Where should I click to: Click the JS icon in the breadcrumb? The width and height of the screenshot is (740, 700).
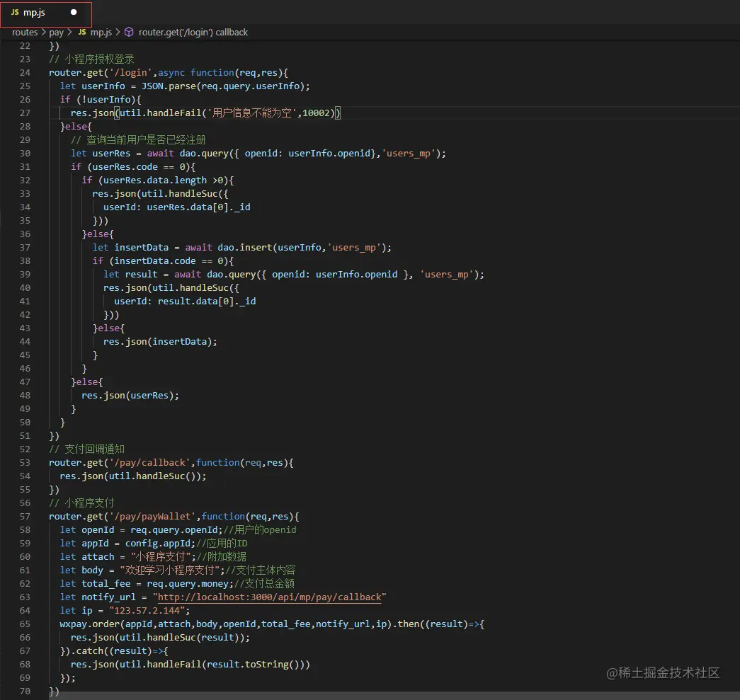(82, 33)
